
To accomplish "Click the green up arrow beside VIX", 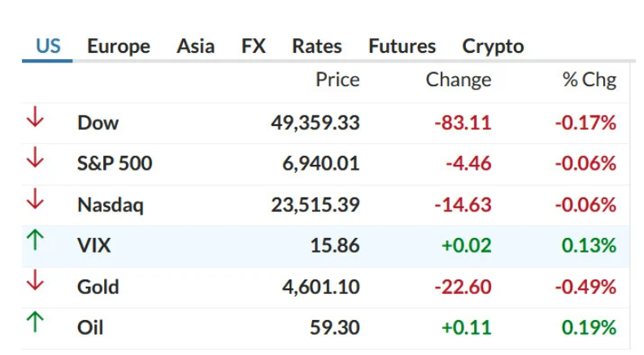I will [34, 241].
